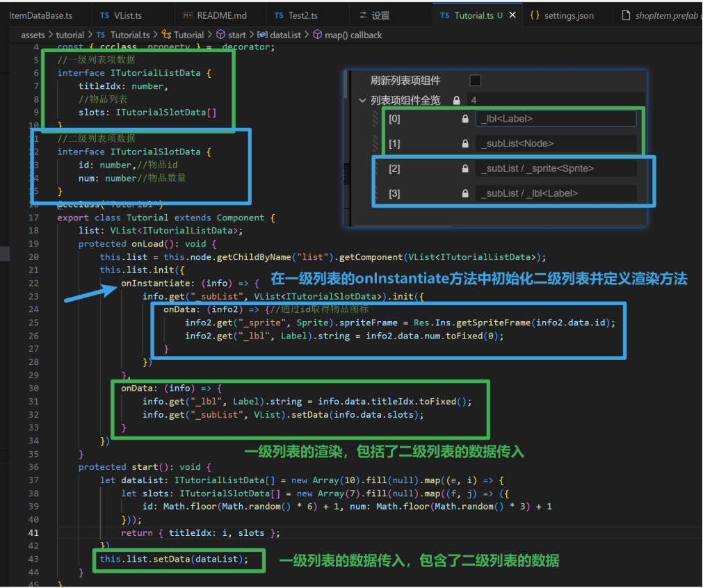Click the lock icon in row [1]
The width and height of the screenshot is (703, 588).
[x=465, y=144]
